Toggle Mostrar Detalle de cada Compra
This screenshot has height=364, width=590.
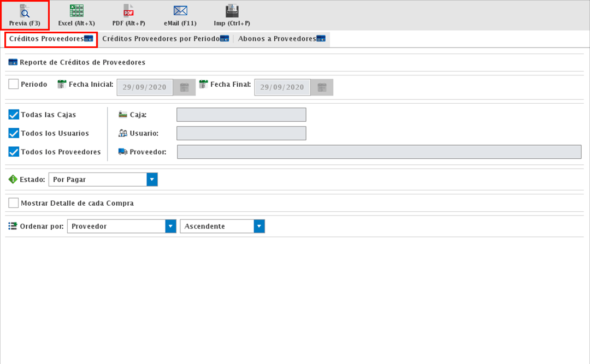[14, 203]
